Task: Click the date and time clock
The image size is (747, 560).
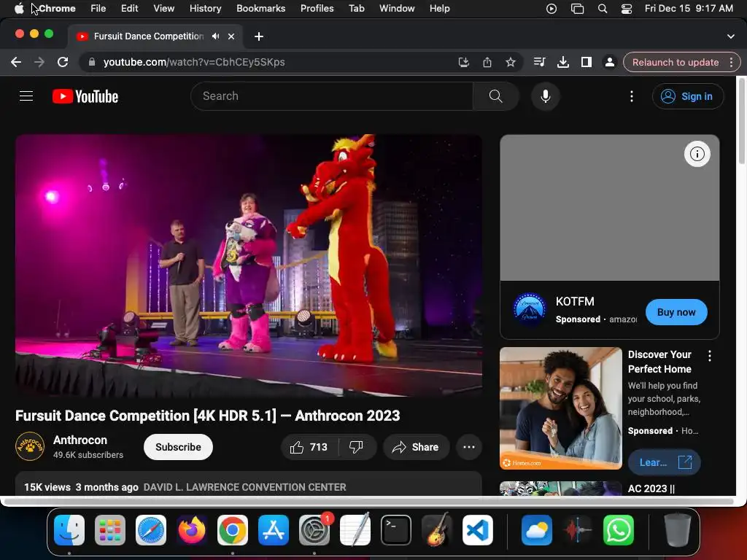Action: pyautogui.click(x=689, y=9)
